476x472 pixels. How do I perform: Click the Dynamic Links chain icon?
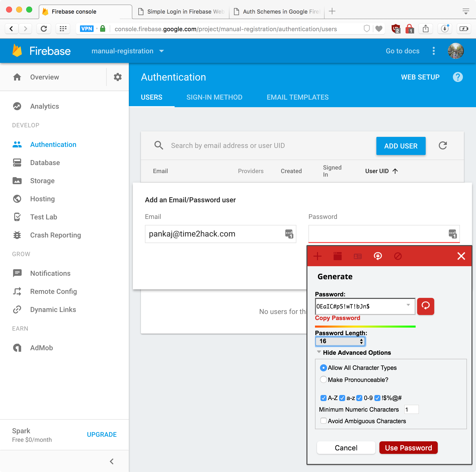pos(17,309)
